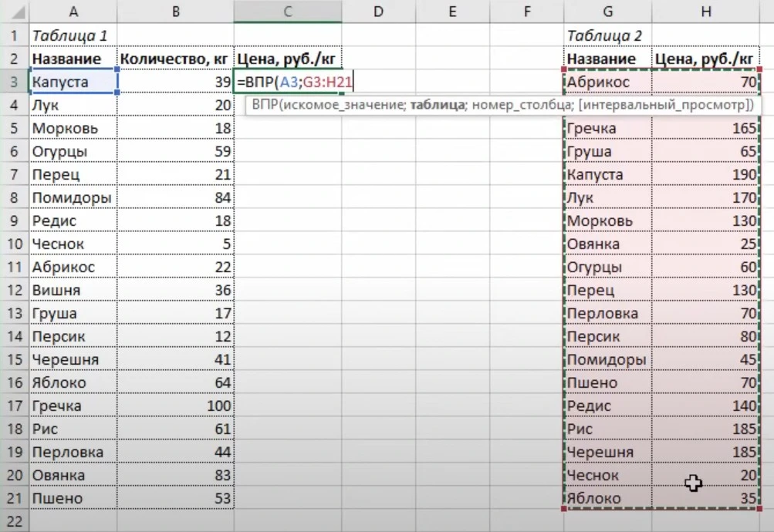Image resolution: width=774 pixels, height=532 pixels.
Task: Click the Капуста cell in Таблица 1
Action: pyautogui.click(x=73, y=82)
